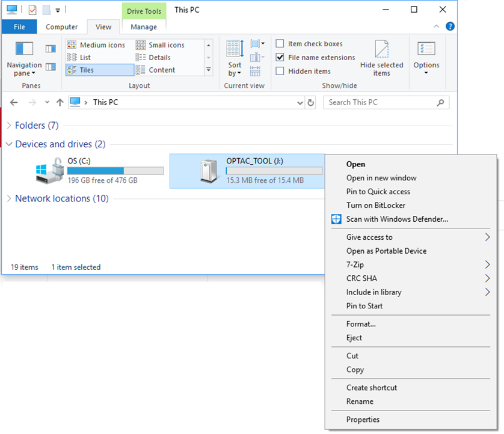Viewport: 504px width, 434px height.
Task: Click the This PC title bar icon
Action: click(11, 10)
